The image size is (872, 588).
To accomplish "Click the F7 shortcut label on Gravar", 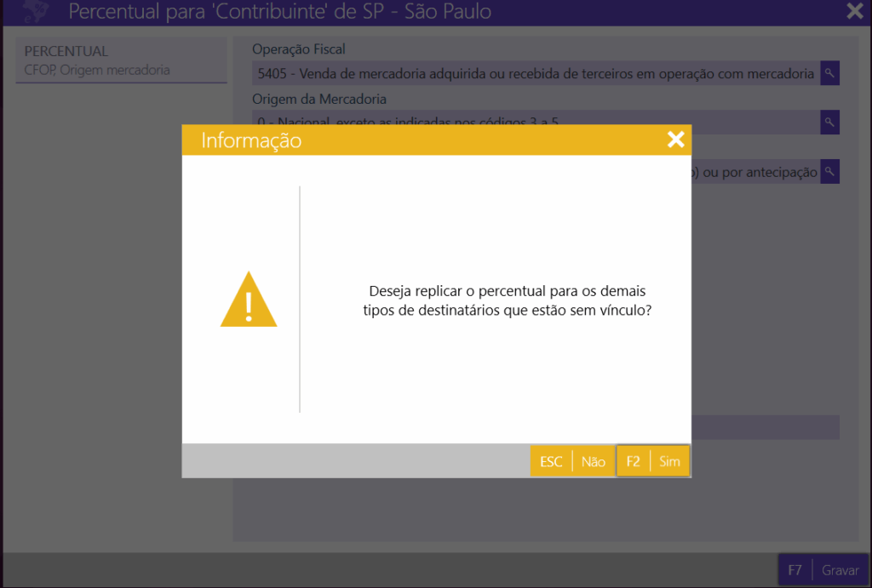I will 795,570.
